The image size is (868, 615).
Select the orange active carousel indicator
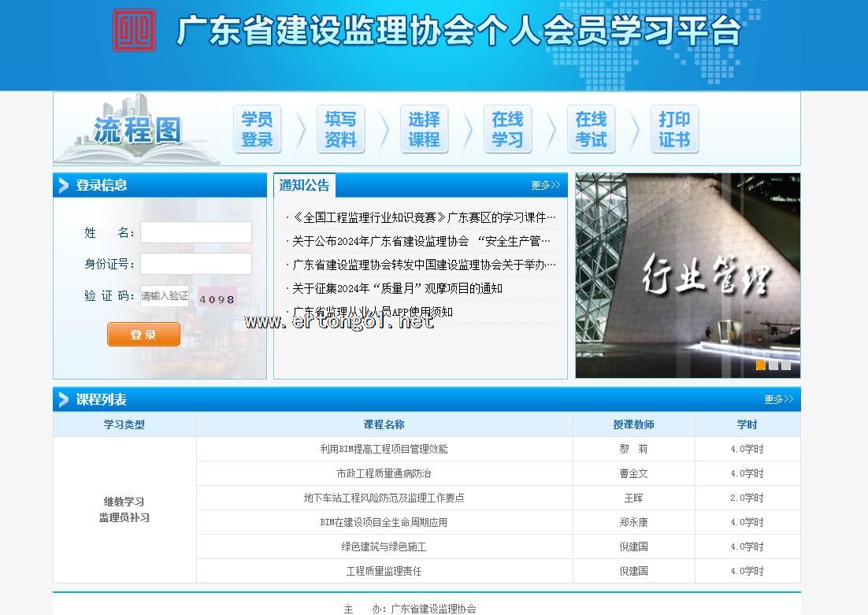click(761, 365)
